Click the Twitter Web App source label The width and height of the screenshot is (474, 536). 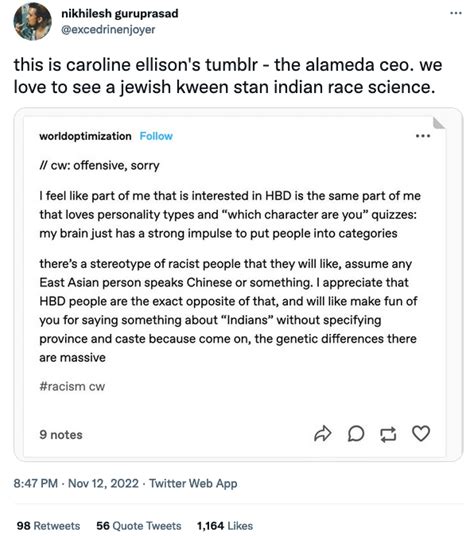[x=193, y=483]
